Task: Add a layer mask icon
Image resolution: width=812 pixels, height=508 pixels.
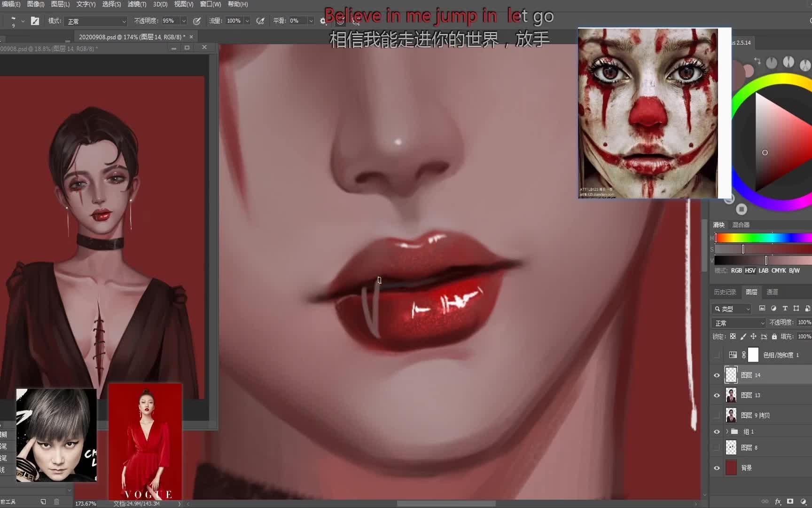Action: coord(790,501)
